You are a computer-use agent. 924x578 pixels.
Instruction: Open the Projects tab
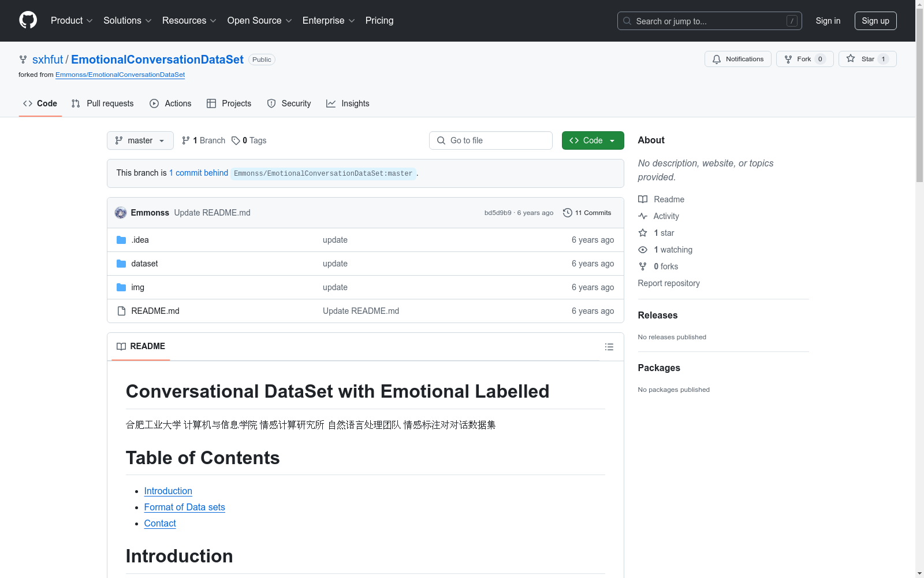pos(229,103)
